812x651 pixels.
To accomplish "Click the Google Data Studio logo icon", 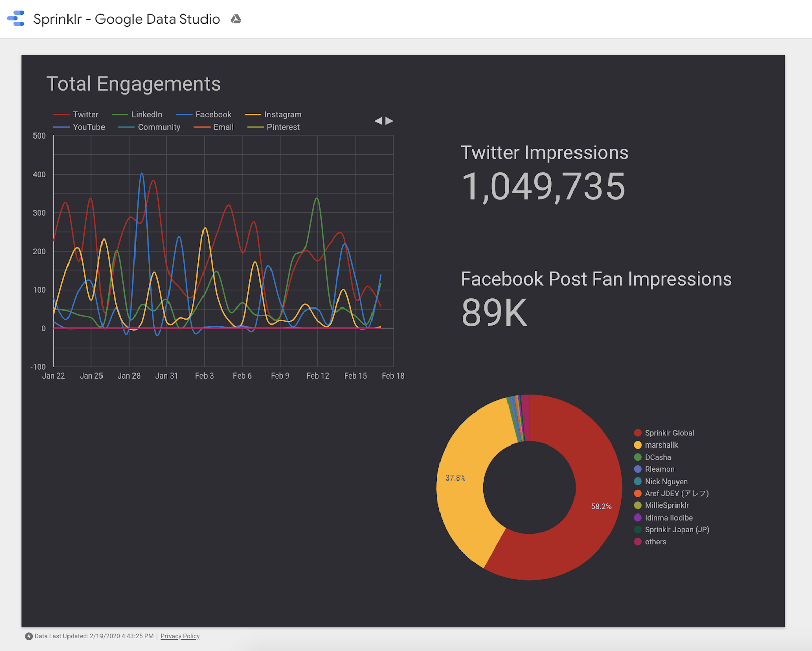I will 16,19.
